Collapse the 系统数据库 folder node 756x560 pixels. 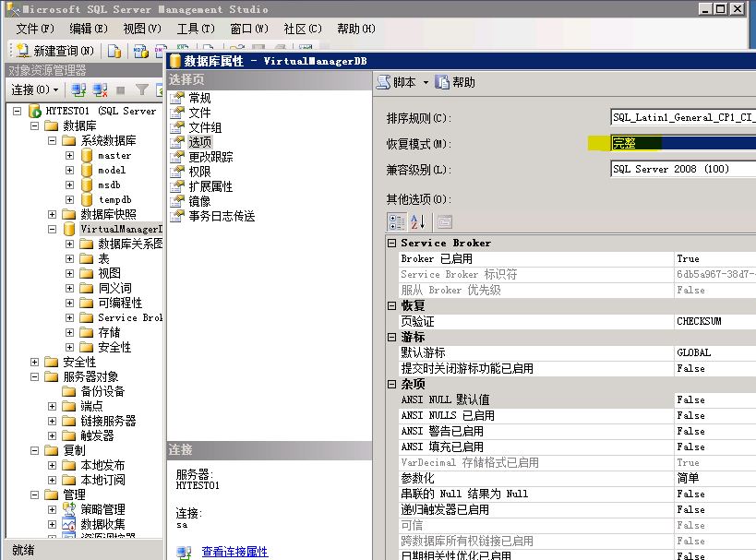52,141
